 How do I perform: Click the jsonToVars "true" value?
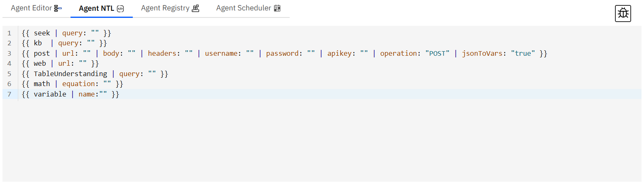(x=523, y=53)
